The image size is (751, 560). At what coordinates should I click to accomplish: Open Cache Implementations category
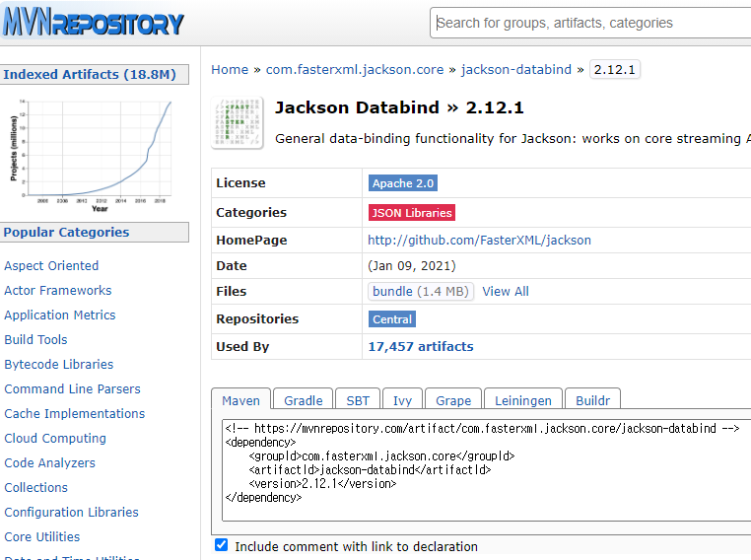point(74,414)
